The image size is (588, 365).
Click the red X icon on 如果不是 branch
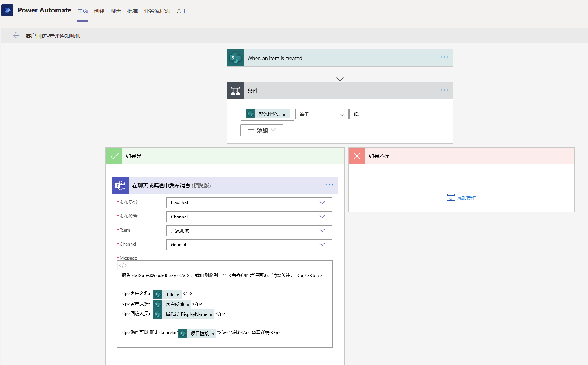click(357, 156)
